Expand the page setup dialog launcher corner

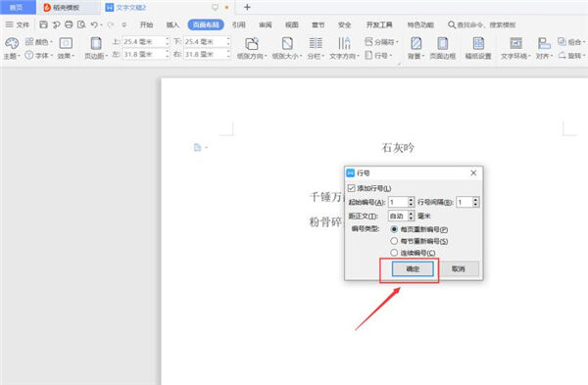399,64
